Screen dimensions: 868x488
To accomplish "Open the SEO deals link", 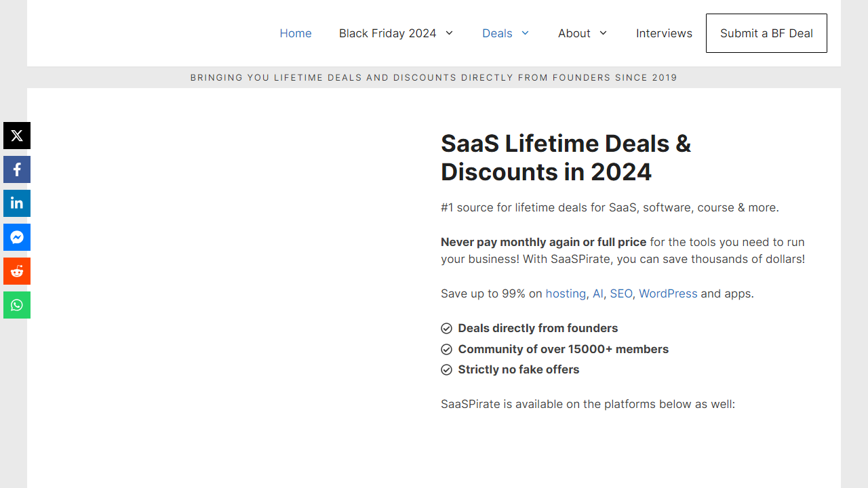I will coord(620,293).
